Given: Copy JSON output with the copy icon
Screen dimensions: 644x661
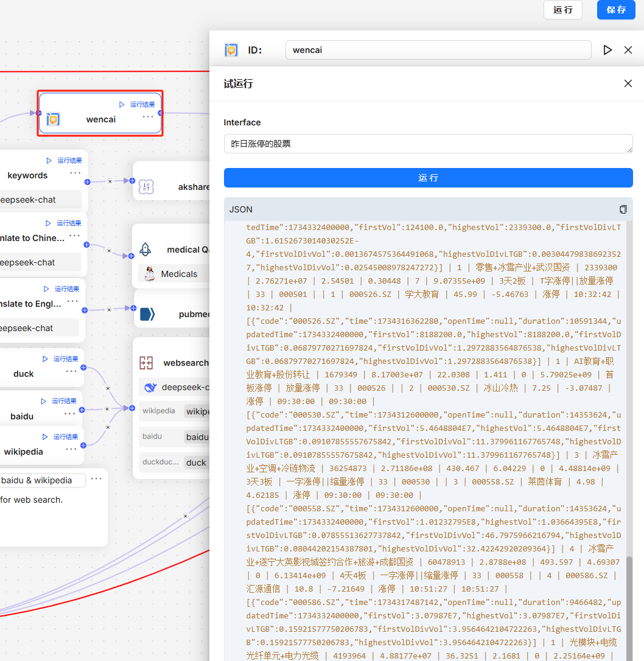Looking at the screenshot, I should 623,209.
